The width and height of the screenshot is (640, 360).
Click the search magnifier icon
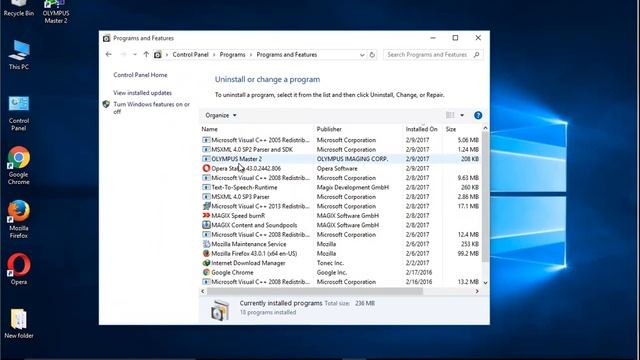point(476,54)
